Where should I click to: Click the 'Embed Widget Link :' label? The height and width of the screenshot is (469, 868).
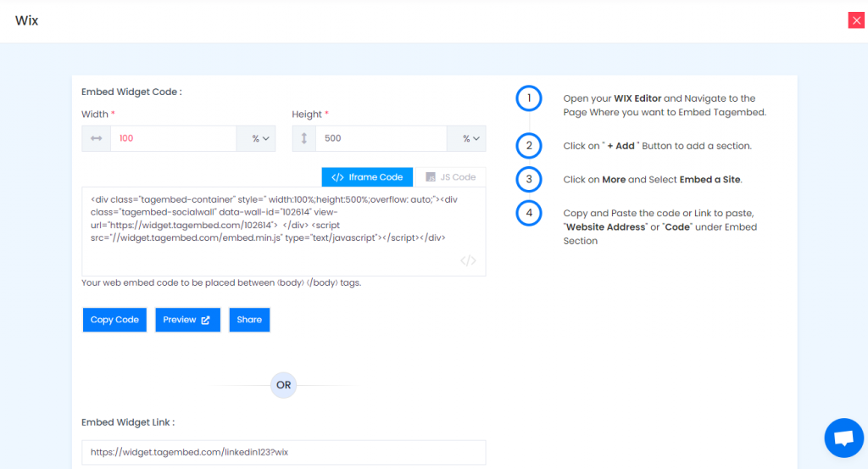click(128, 422)
